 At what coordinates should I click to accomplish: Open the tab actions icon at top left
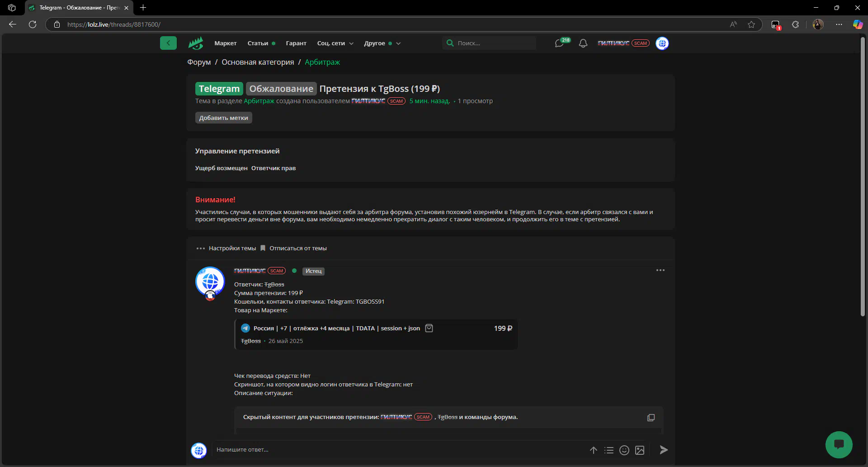tap(12, 8)
